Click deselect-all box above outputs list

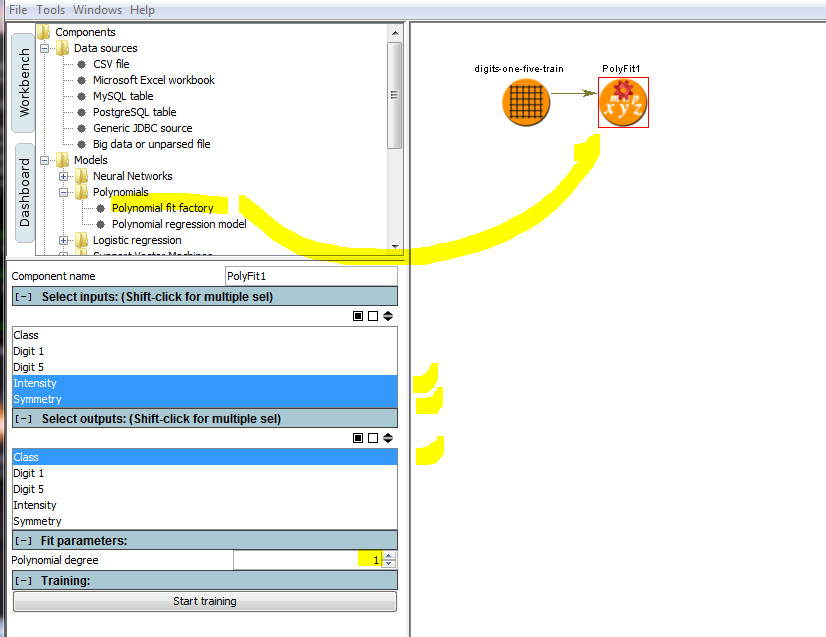pyautogui.click(x=373, y=438)
